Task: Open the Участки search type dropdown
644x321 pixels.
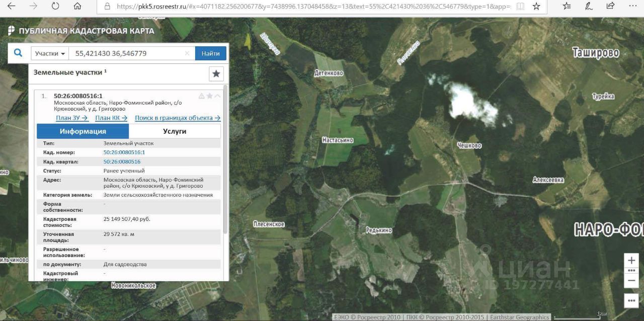Action: [x=50, y=53]
